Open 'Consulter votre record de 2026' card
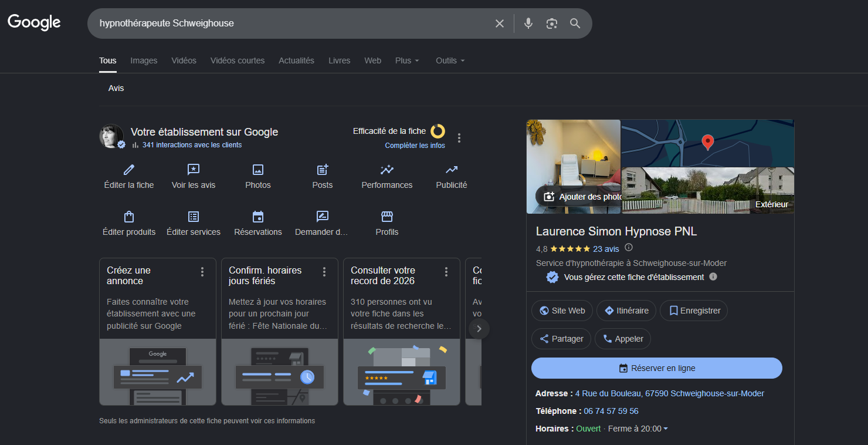868x445 pixels. (402, 332)
